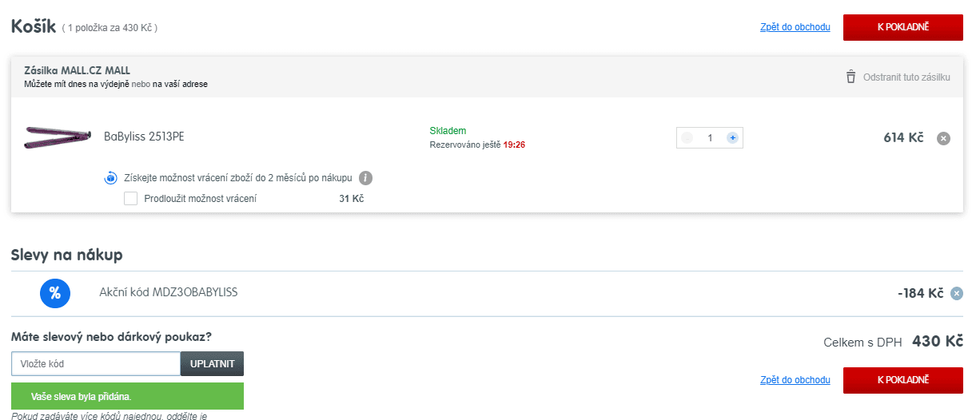
Task: Click Slevy na nákup heading
Action: click(67, 255)
